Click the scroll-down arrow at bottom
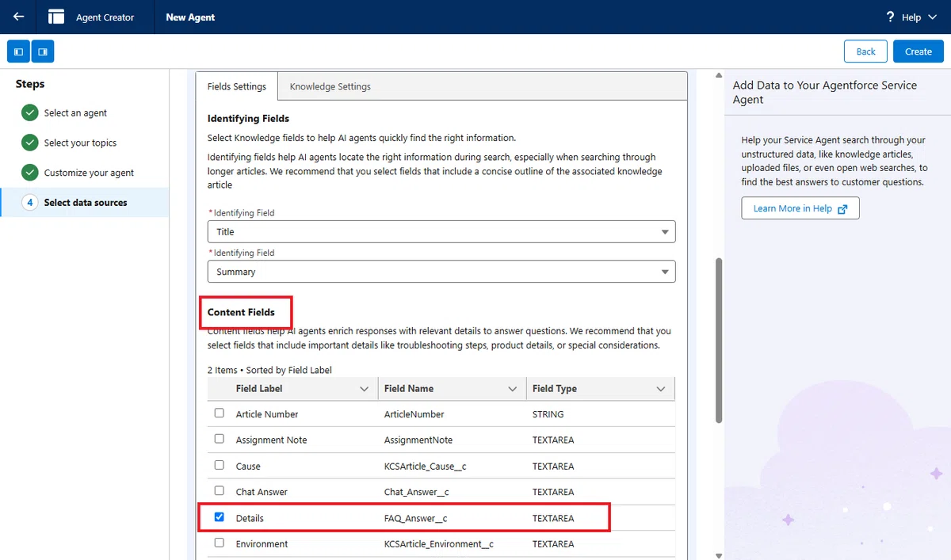 click(x=718, y=555)
